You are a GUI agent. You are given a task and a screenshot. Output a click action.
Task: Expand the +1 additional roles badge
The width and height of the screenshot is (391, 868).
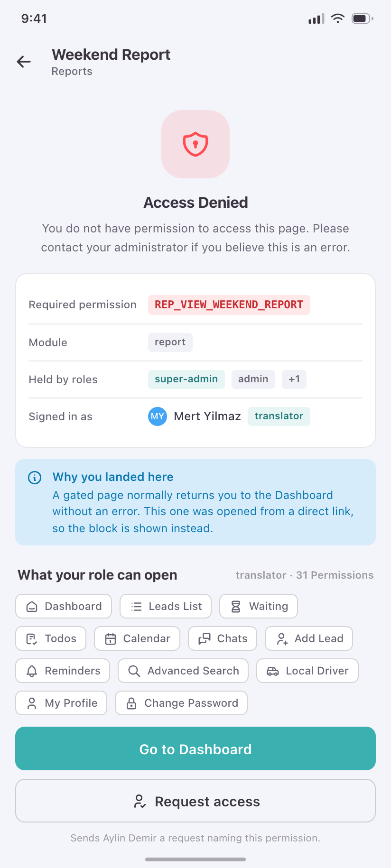pos(294,379)
